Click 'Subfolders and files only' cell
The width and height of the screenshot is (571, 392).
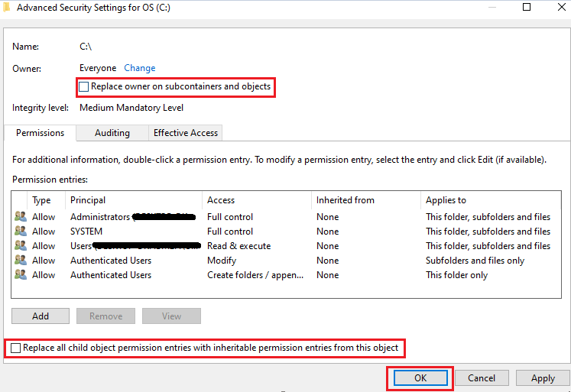coord(475,261)
